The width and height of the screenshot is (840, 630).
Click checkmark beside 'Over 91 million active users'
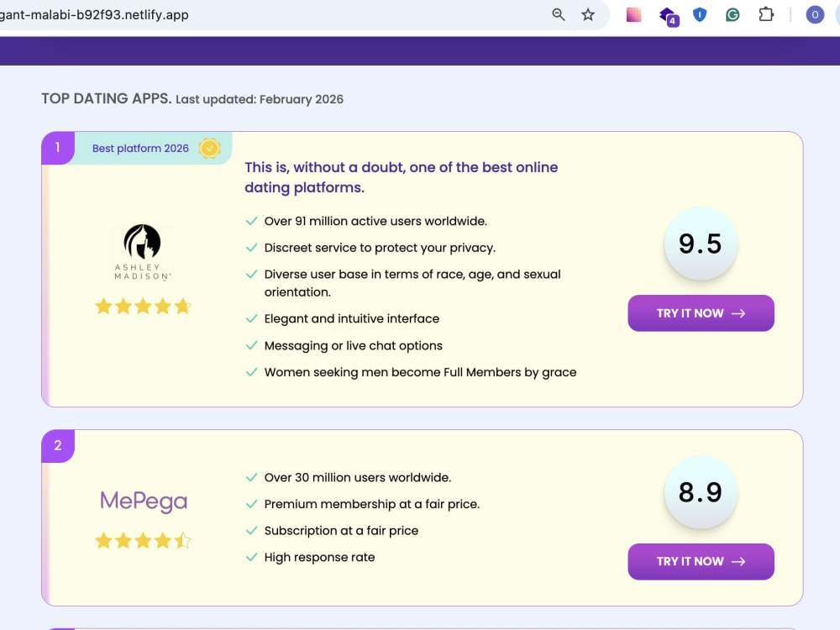[x=251, y=221]
